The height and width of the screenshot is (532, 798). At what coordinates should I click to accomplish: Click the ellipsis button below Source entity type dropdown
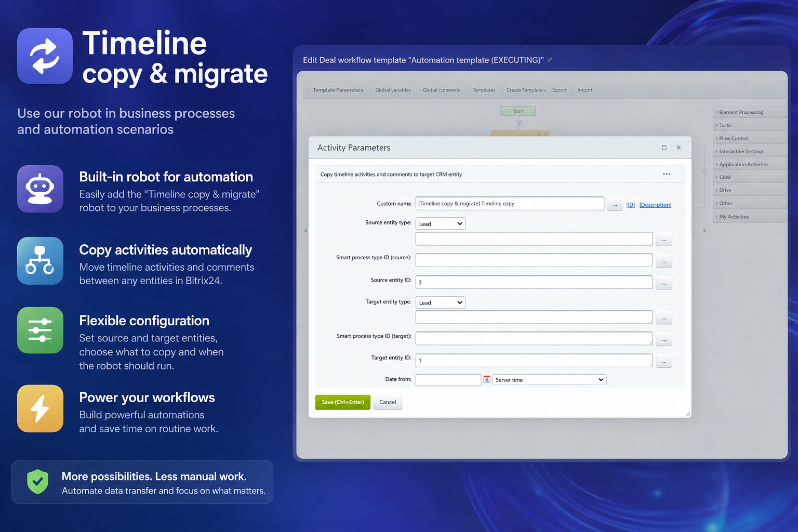pyautogui.click(x=664, y=240)
